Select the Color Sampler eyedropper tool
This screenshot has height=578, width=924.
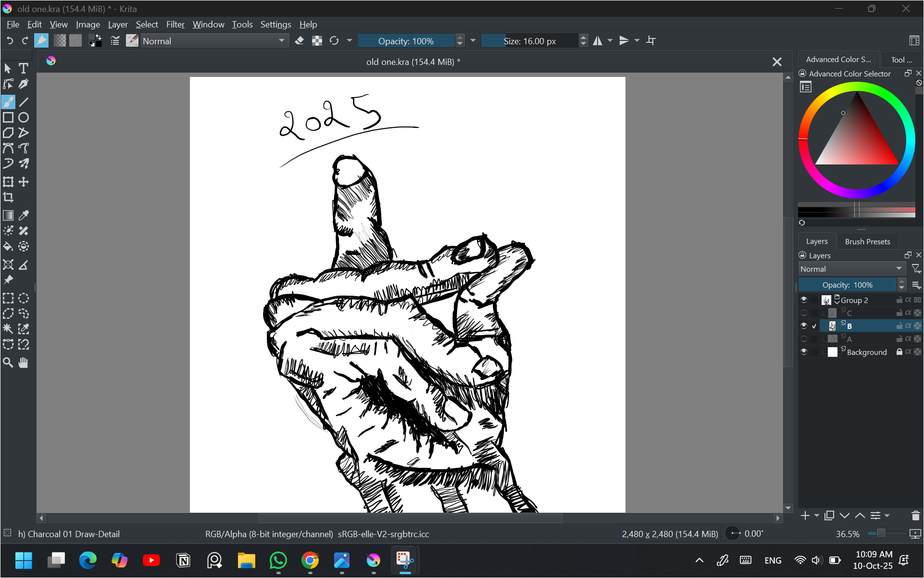pos(24,215)
